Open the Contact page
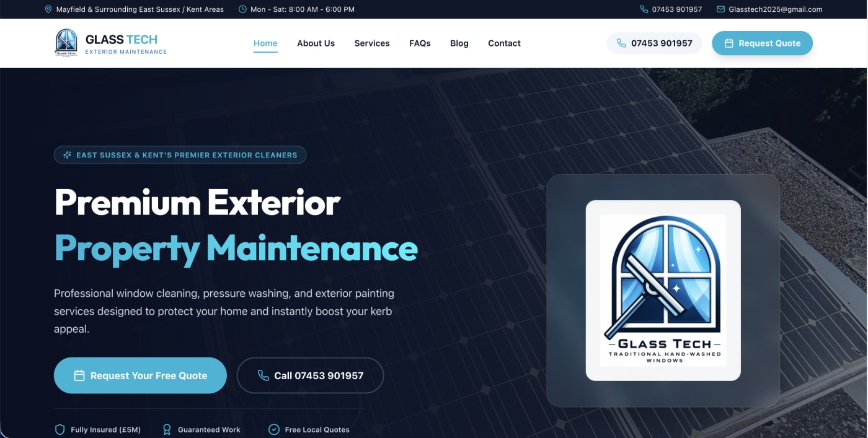The width and height of the screenshot is (868, 438). coord(504,43)
